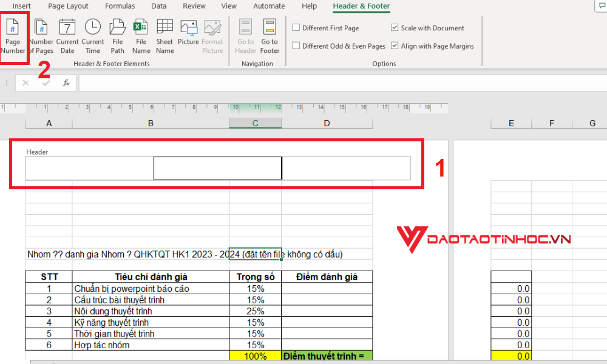Enable Different Odd & Even Pages
The height and width of the screenshot is (364, 607).
(x=296, y=45)
